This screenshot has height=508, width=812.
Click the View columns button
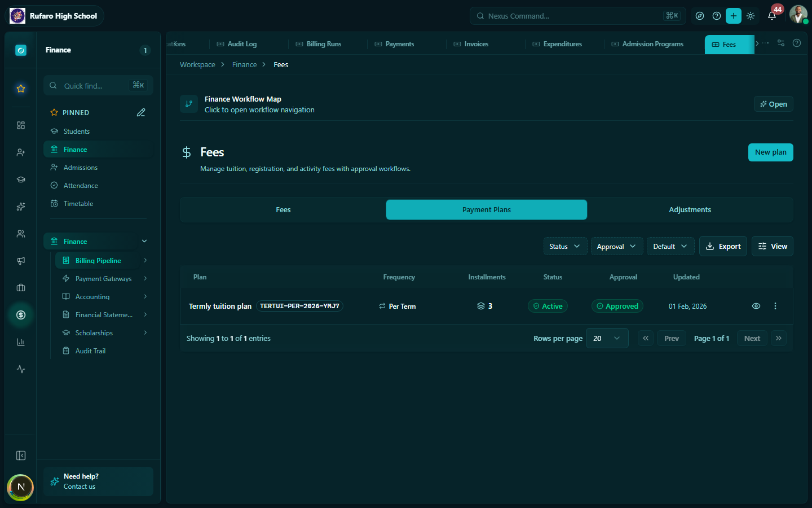pos(773,246)
